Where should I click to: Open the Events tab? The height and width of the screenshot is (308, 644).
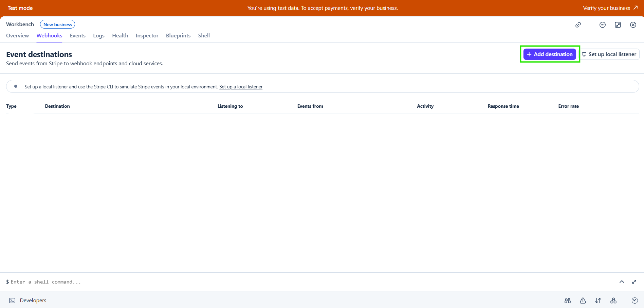[x=78, y=35]
